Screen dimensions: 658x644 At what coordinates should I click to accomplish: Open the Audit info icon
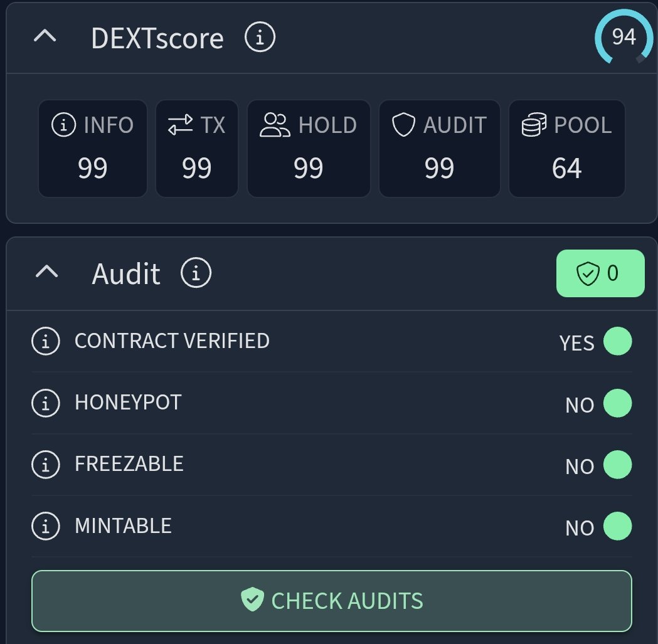point(196,273)
